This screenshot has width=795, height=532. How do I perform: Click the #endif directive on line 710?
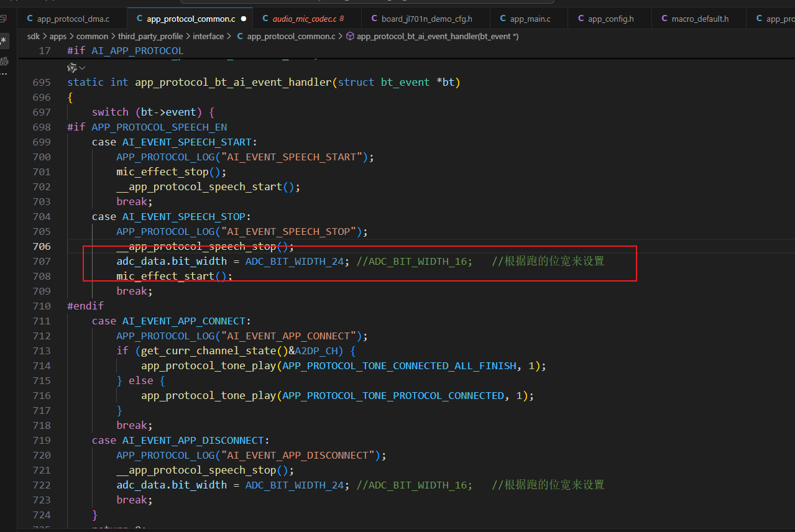[x=86, y=306]
